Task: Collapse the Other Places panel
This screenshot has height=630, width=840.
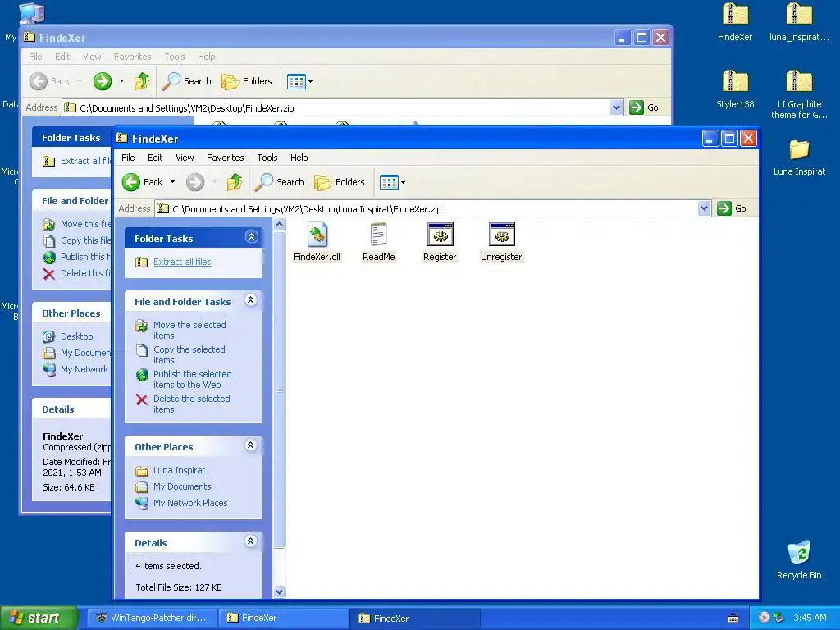Action: click(251, 445)
